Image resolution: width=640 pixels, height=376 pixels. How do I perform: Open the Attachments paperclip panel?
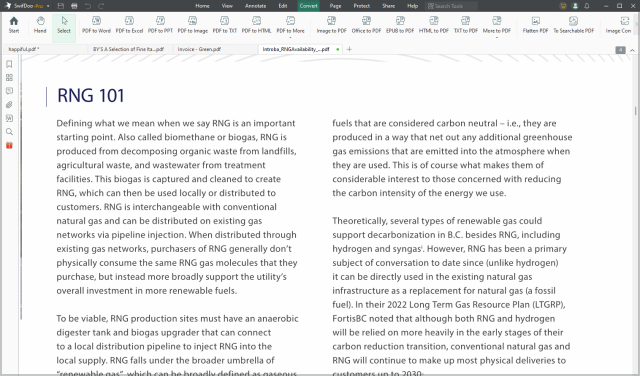(9, 105)
